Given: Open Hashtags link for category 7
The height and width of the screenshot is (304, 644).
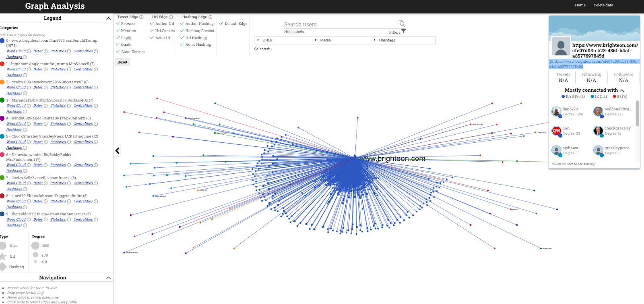Looking at the screenshot, I should 14,189.
